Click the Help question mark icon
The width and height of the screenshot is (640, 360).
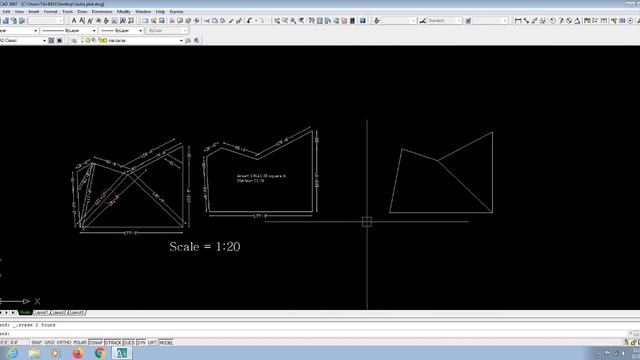coord(362,21)
